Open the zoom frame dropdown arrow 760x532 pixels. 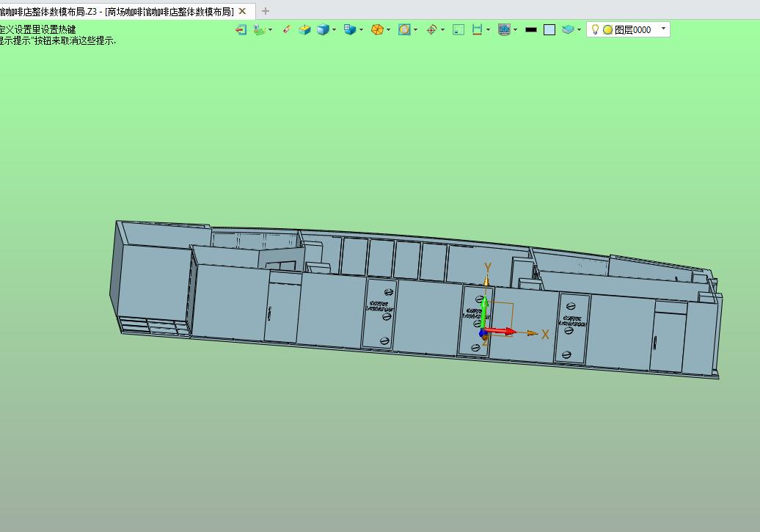[415, 30]
